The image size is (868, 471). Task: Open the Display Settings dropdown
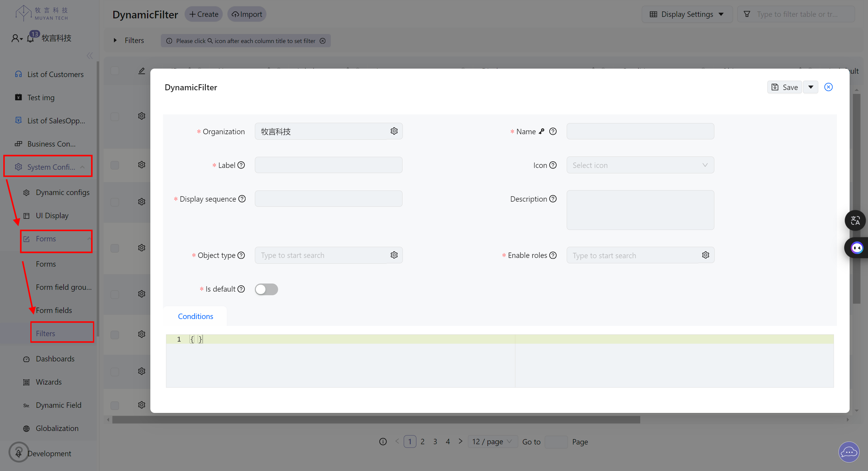686,14
